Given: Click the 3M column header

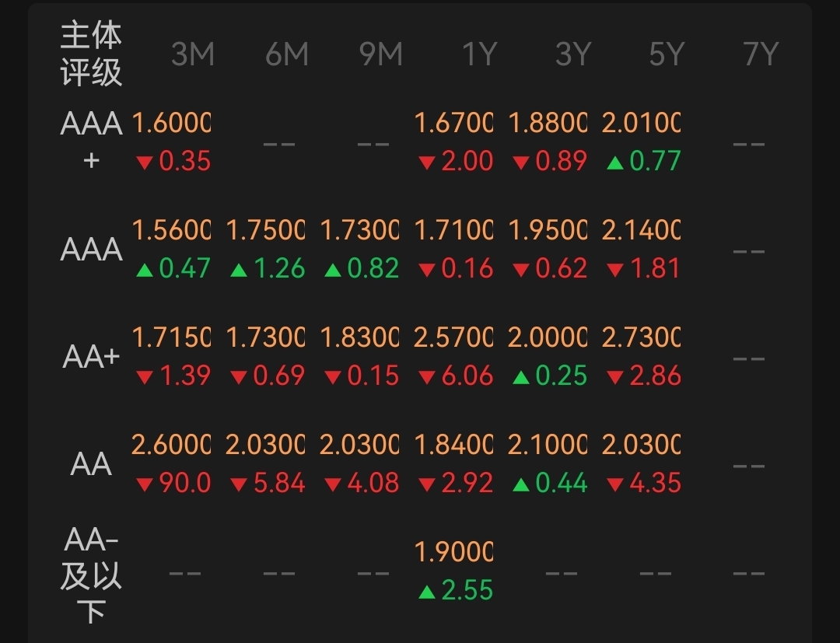Looking at the screenshot, I should (x=192, y=54).
